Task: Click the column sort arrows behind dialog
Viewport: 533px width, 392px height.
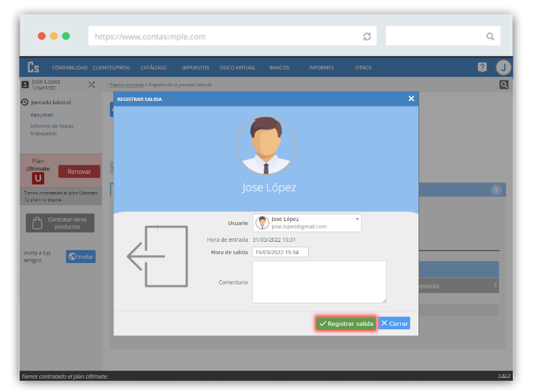Action: point(495,285)
